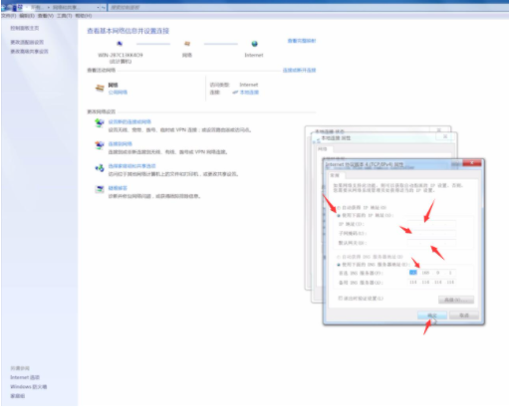Click the OK (确定) button in the IPv4 dialog
This screenshot has height=420, width=509.
point(432,315)
